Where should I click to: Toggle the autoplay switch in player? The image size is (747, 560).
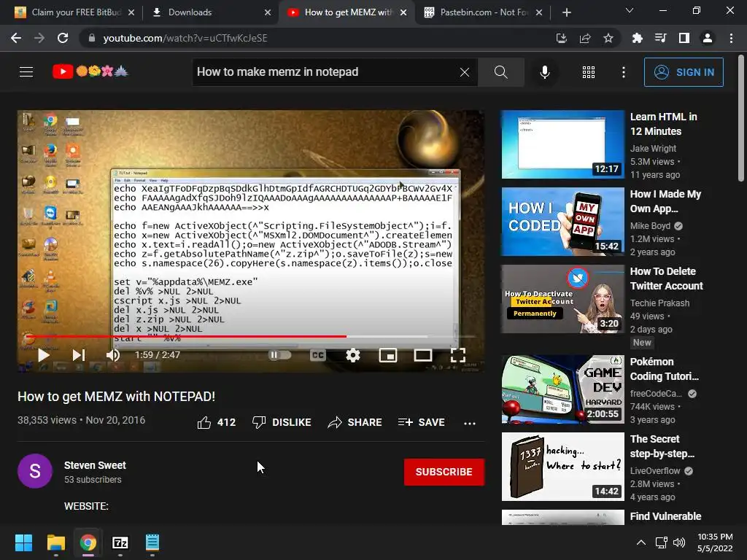(279, 355)
